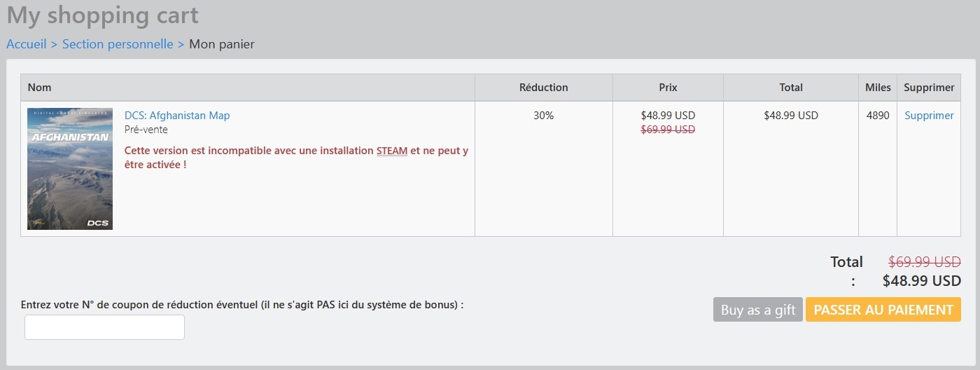The width and height of the screenshot is (980, 370).
Task: Click the PASSER AU PAIEMENT button
Action: click(x=883, y=310)
